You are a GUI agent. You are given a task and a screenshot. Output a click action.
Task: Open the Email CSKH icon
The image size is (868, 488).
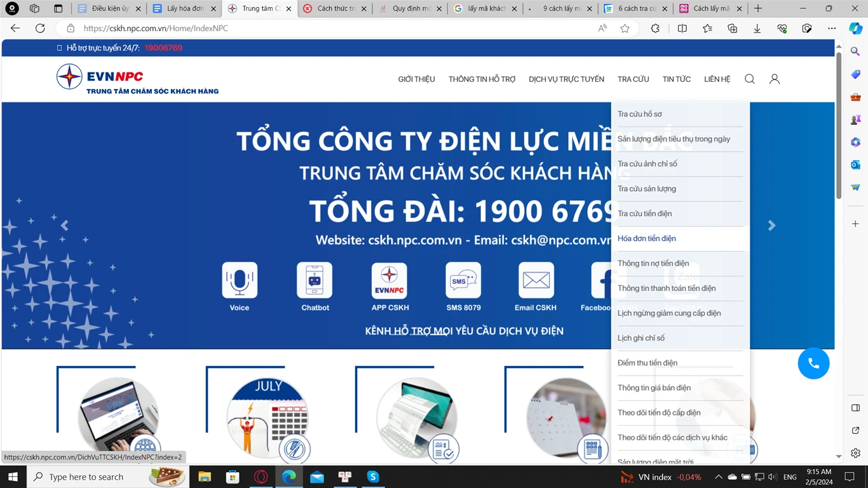pos(536,280)
